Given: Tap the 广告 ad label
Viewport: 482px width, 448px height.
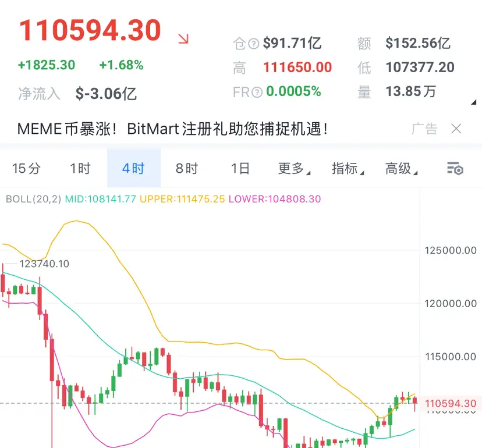Looking at the screenshot, I should click(x=424, y=129).
